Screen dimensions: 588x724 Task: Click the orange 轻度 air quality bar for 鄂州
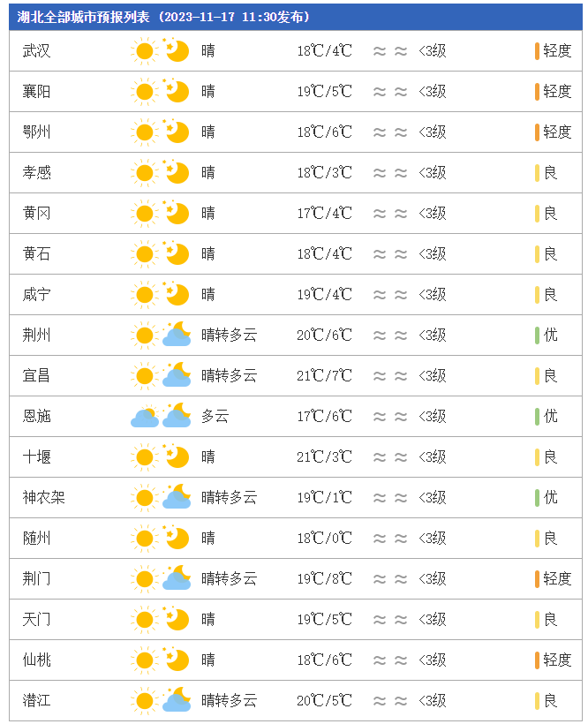click(x=537, y=132)
